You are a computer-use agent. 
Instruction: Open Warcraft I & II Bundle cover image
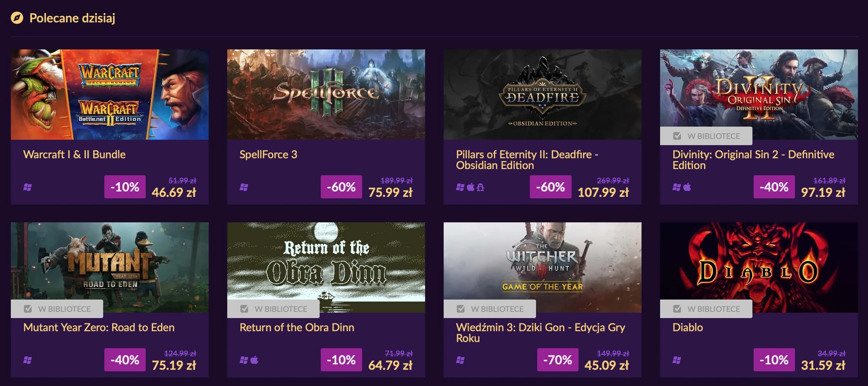pos(110,95)
